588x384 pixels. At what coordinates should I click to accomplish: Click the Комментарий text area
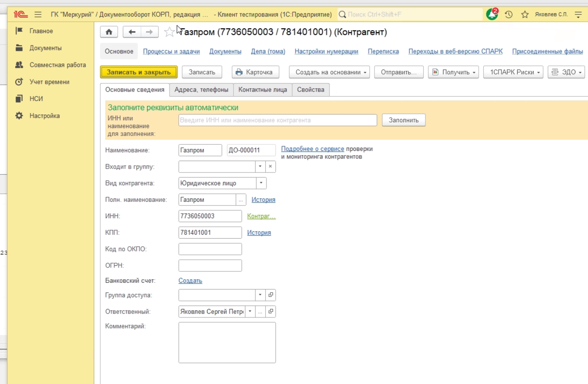(x=227, y=342)
